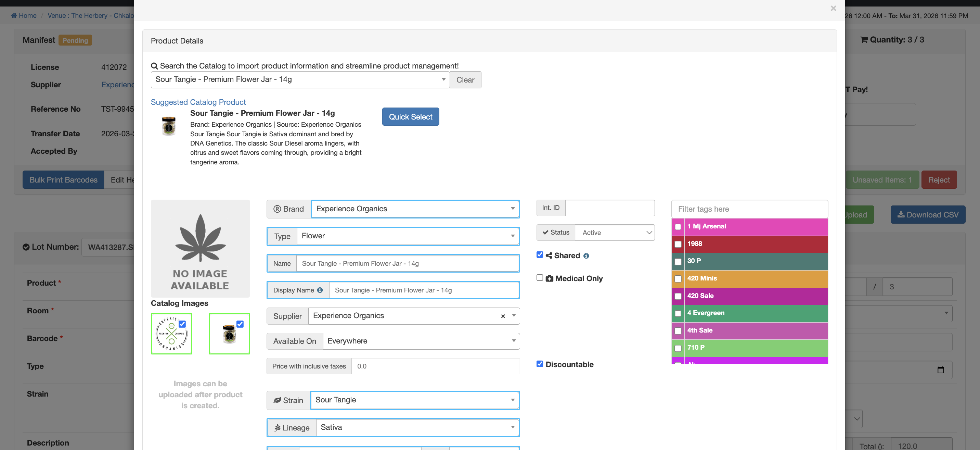Click the Filter tags here field
980x450 pixels.
pyautogui.click(x=749, y=209)
